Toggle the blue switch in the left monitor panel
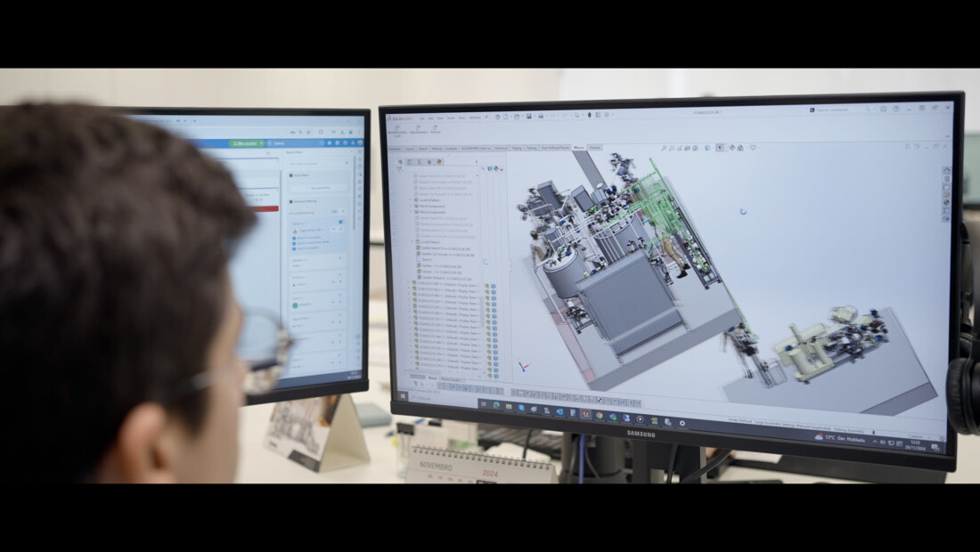This screenshot has width=980, height=552. coord(340,222)
